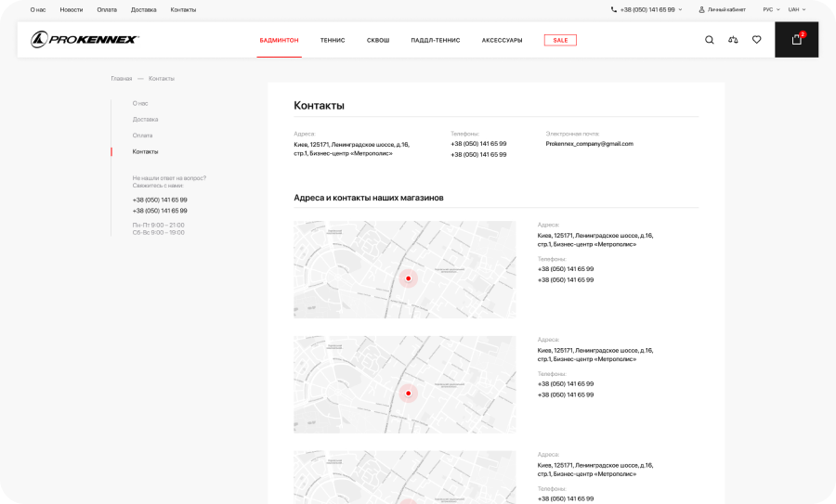The width and height of the screenshot is (836, 504).
Task: Click first sidebar phone number +38 (050) 141 65 99
Action: pyautogui.click(x=160, y=200)
